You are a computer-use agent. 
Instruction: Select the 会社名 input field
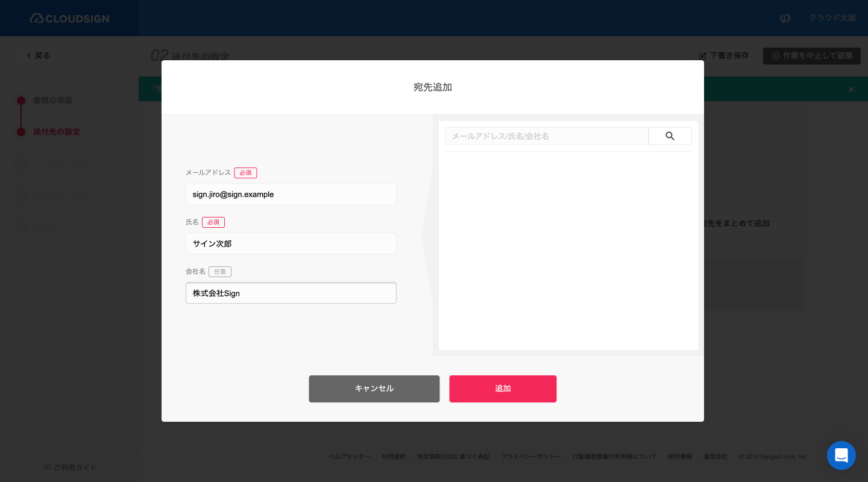pyautogui.click(x=291, y=293)
